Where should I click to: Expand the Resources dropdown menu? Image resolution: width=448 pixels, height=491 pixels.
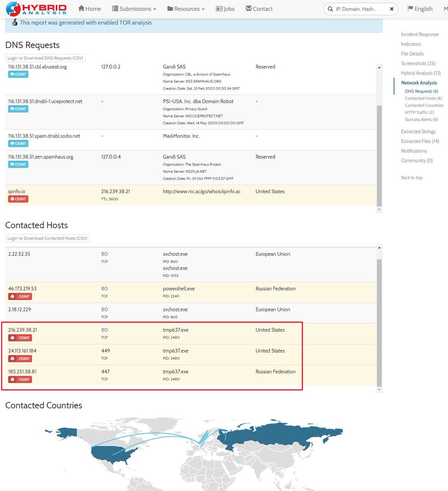click(x=186, y=9)
